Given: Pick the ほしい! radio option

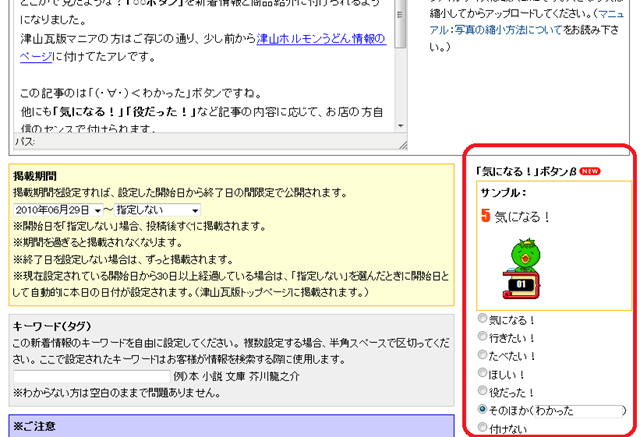Looking at the screenshot, I should click(x=485, y=373).
